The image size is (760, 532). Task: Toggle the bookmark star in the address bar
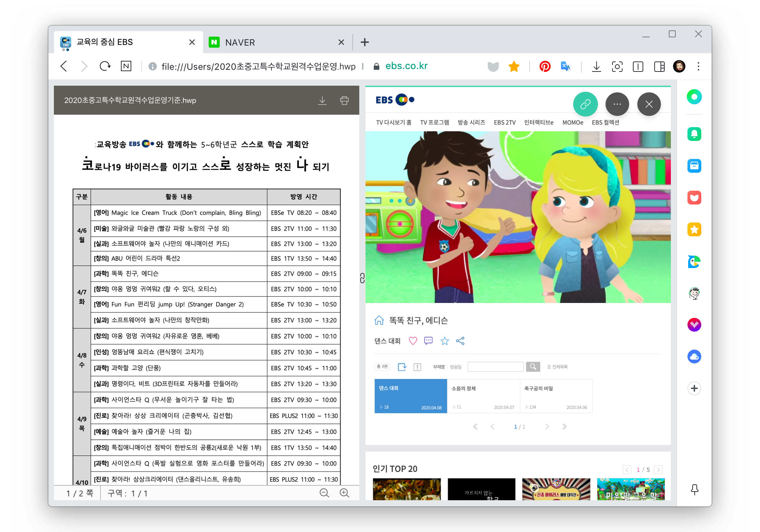(514, 66)
